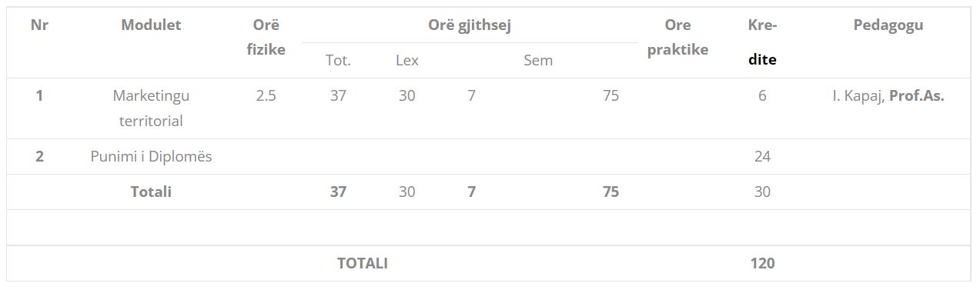
Task: Select the Pedagogu column header
Action: [888, 25]
